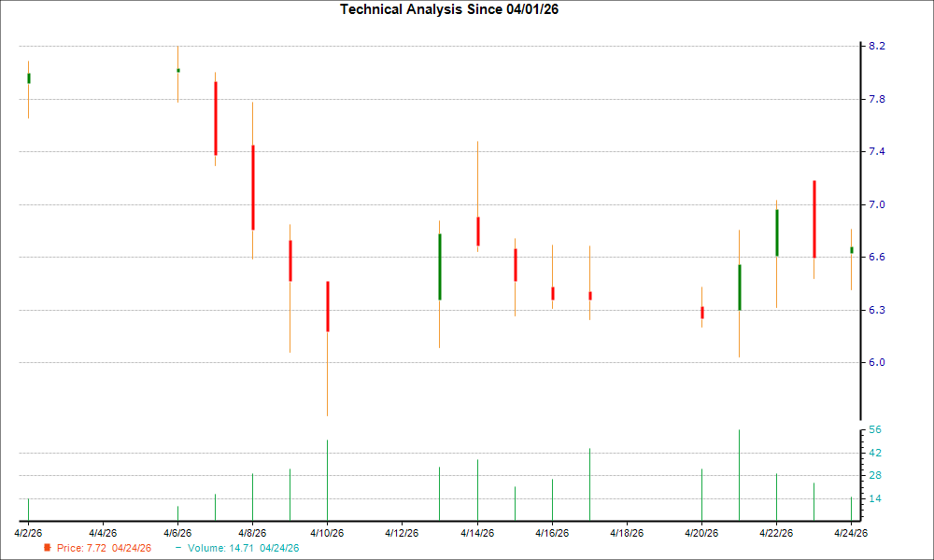Click the 4/16/26 date label
The width and height of the screenshot is (934, 560).
coord(552,533)
